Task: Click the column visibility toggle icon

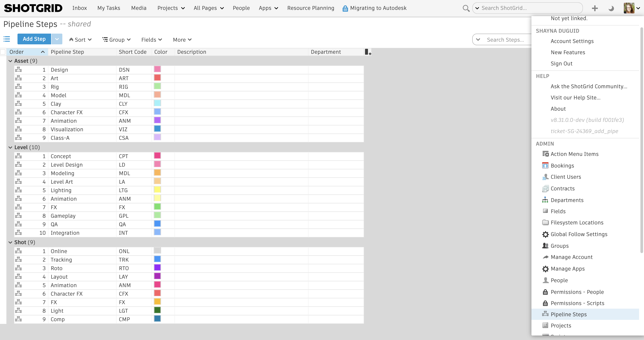Action: point(368,52)
